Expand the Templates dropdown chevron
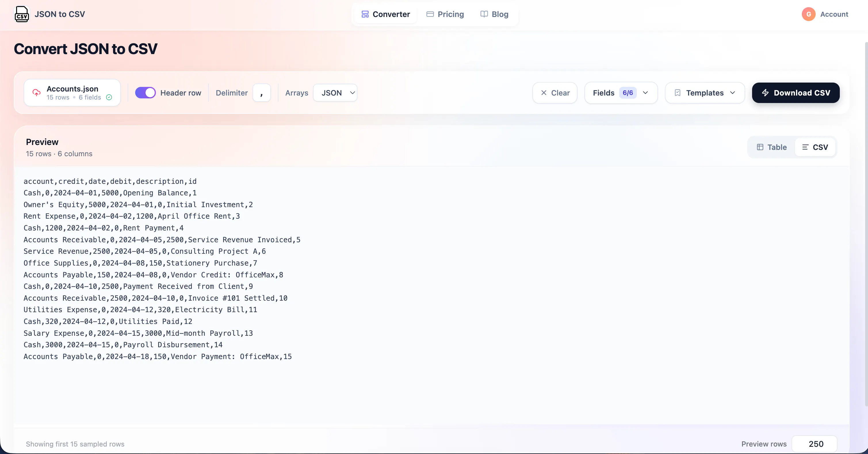Image resolution: width=868 pixels, height=454 pixels. tap(732, 93)
